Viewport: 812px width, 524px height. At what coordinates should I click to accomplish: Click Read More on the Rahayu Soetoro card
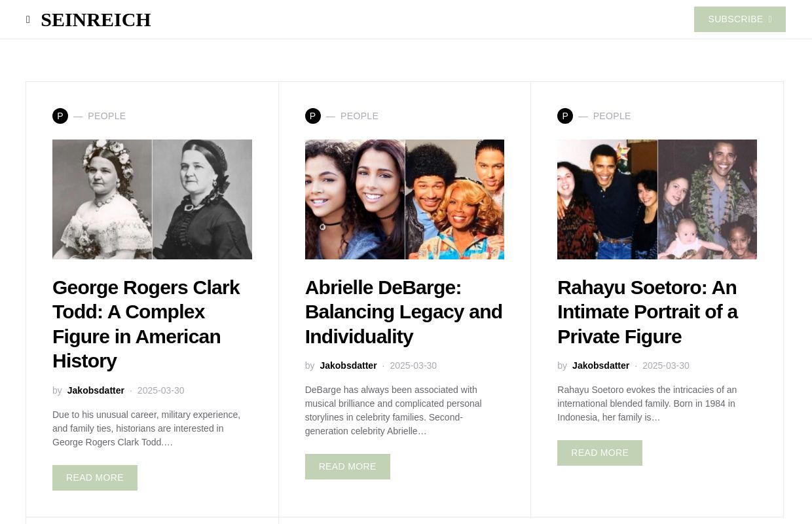tap(600, 453)
